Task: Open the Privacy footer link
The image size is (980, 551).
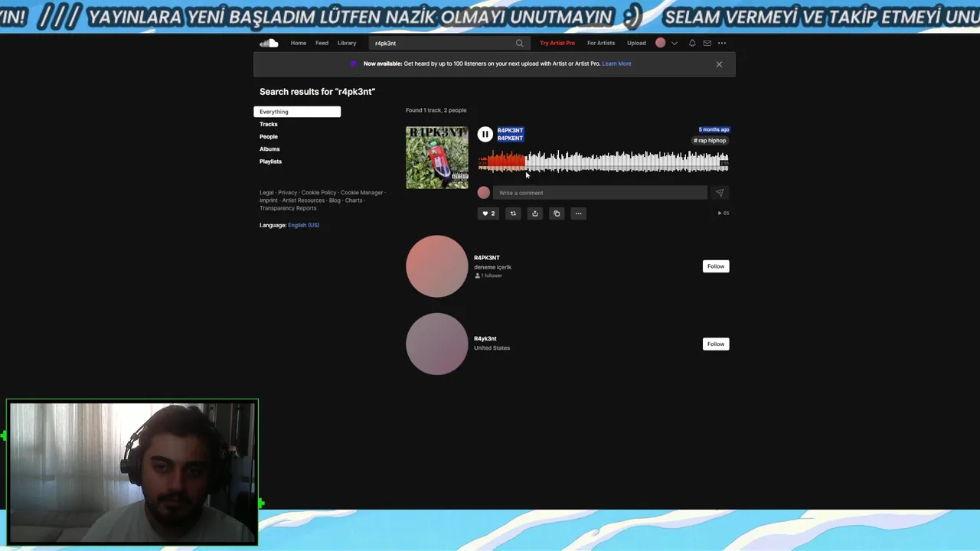Action: [x=287, y=193]
